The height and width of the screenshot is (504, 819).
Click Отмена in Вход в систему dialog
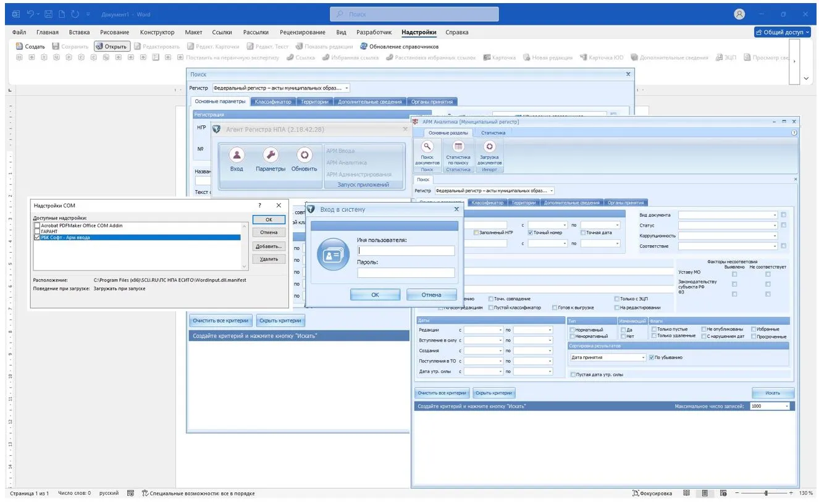432,295
